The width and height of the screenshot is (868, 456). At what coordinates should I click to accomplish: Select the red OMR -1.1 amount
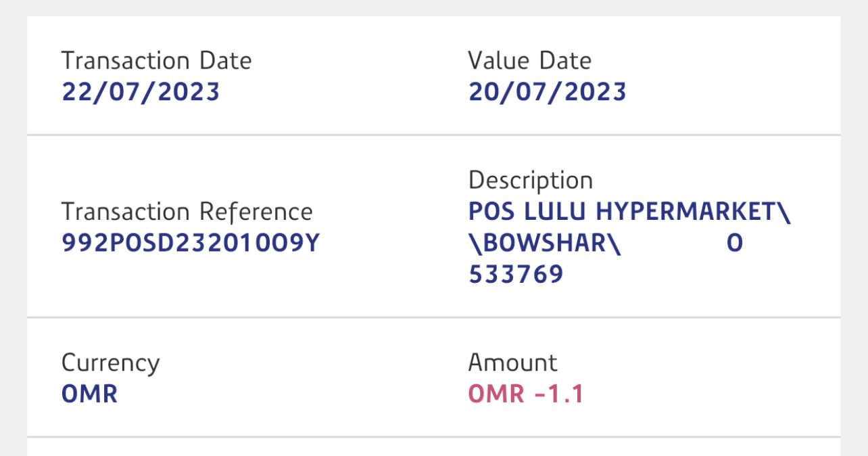(x=525, y=394)
